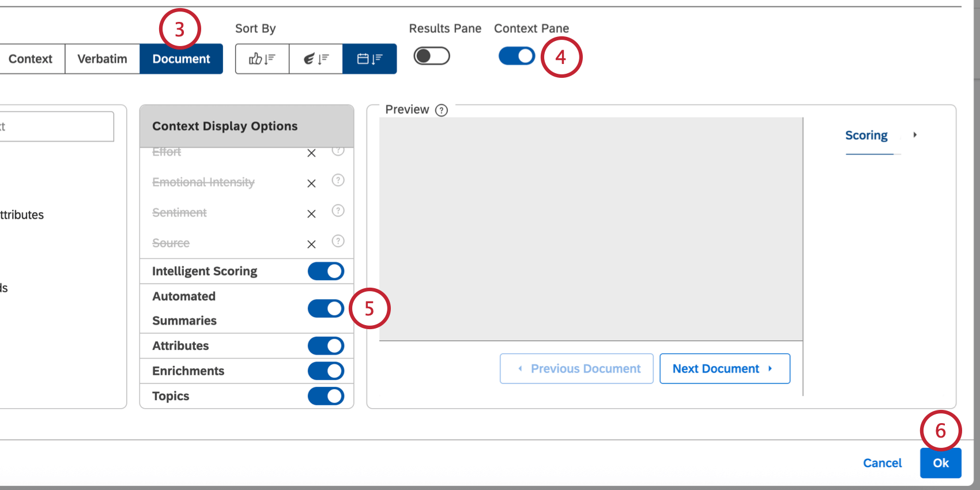
Task: Select the Context tab
Action: (31, 58)
